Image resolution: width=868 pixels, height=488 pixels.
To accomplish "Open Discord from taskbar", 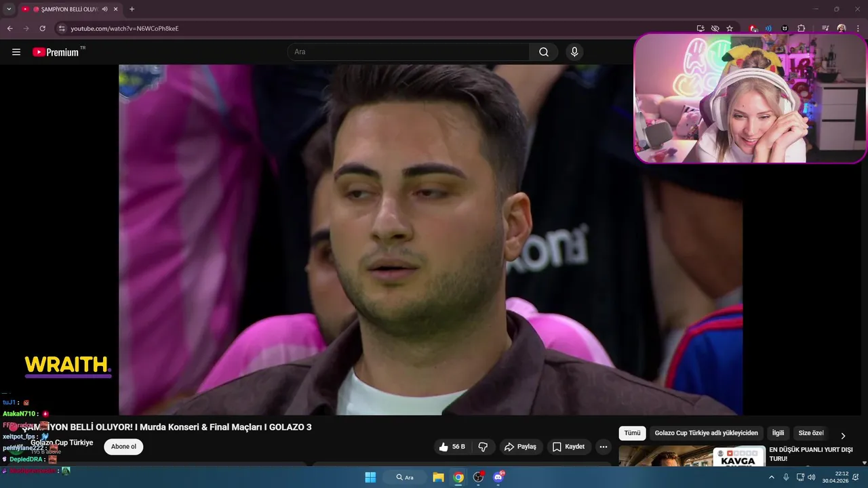I will pos(499,477).
